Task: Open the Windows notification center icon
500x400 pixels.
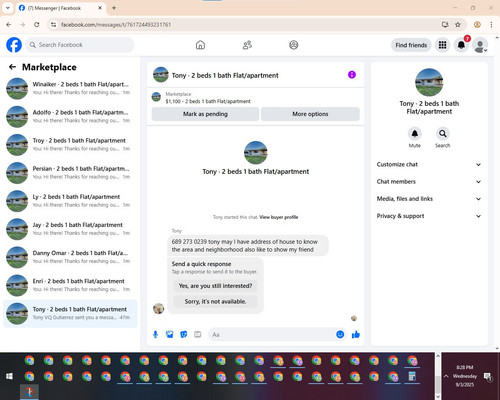Action: click(x=488, y=377)
